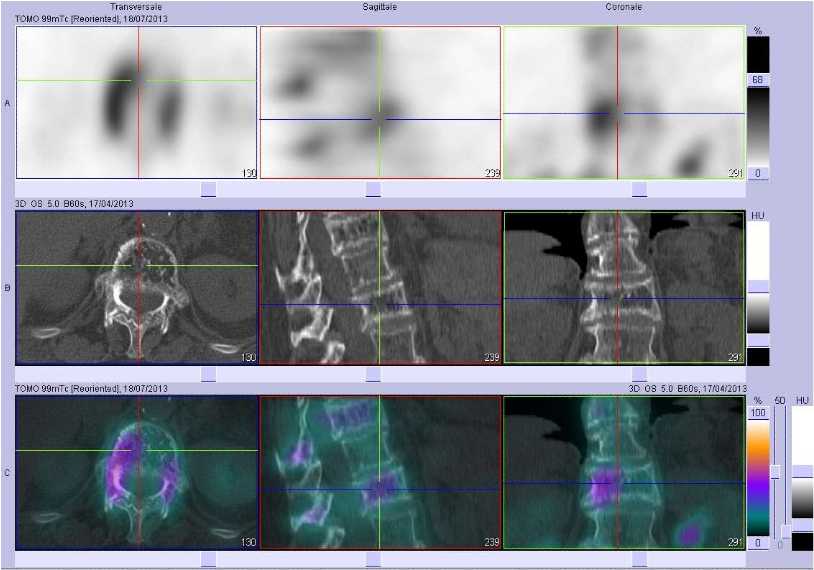Click slice number 239 in the row B sagittal view
This screenshot has height=570, width=814.
(x=492, y=358)
